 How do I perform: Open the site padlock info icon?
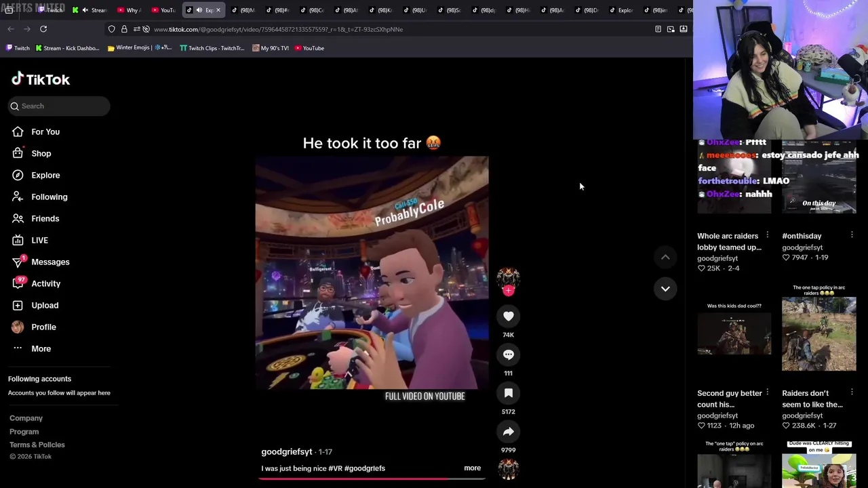pos(124,29)
